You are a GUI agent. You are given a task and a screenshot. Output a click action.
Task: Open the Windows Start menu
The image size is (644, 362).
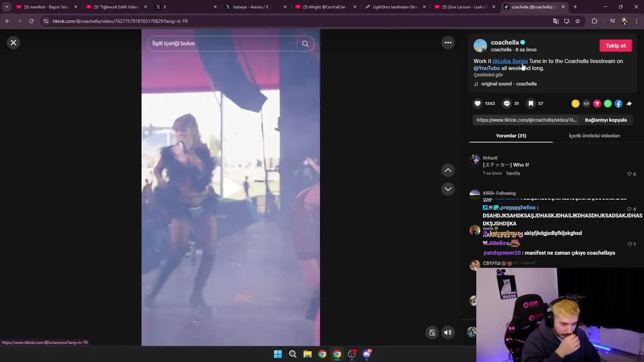pyautogui.click(x=278, y=354)
